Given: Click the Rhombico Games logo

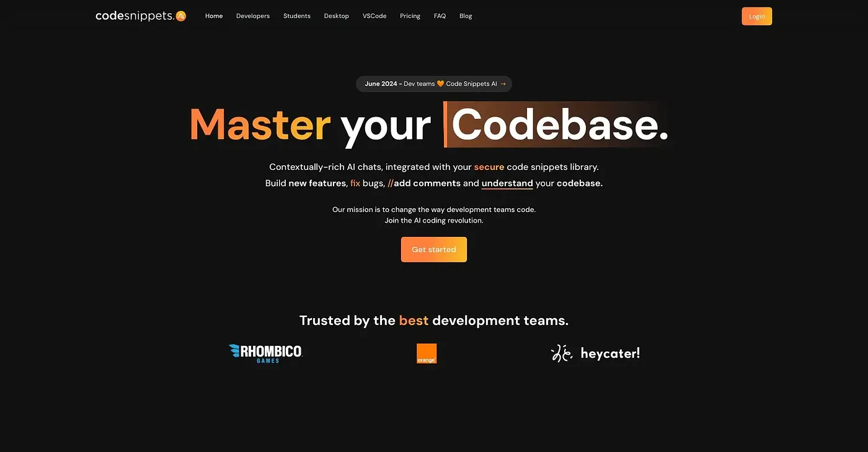Looking at the screenshot, I should (265, 353).
